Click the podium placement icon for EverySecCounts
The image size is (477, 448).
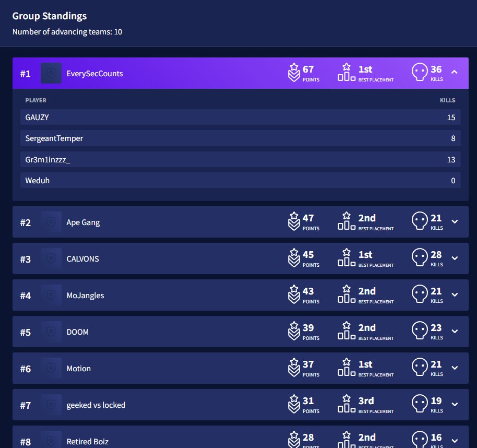[347, 72]
